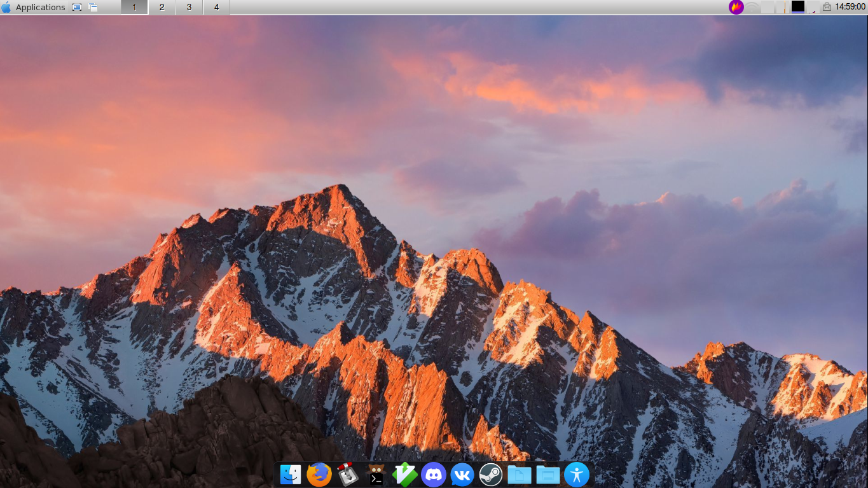Click the black system load graph
This screenshot has width=868, height=488.
coord(797,7)
